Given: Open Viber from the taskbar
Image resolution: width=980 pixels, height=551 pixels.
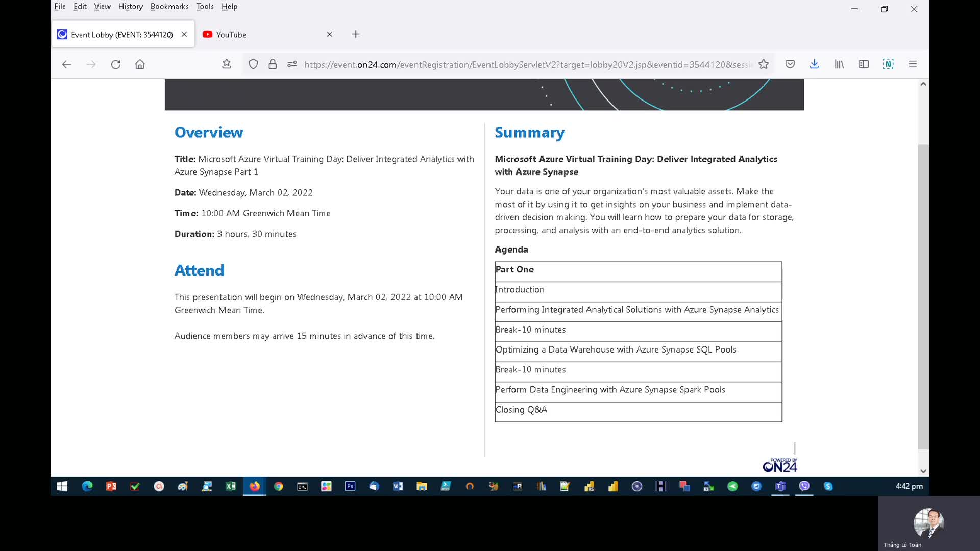Looking at the screenshot, I should click(x=804, y=486).
